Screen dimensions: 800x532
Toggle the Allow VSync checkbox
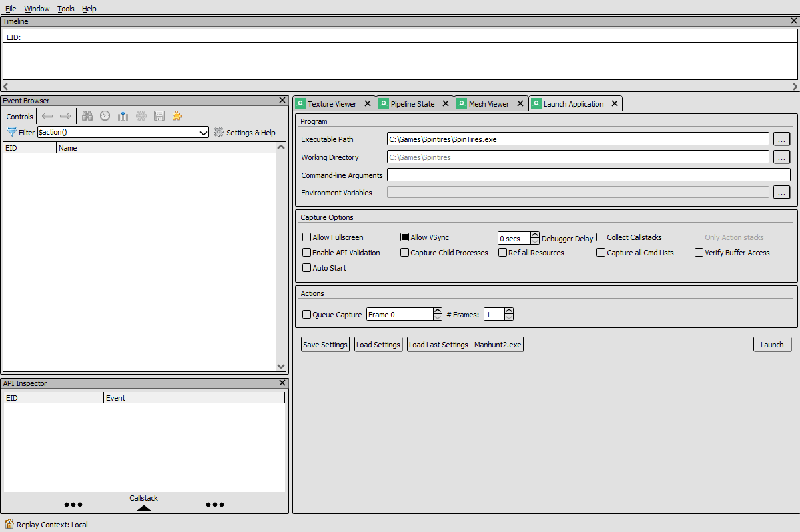click(405, 237)
